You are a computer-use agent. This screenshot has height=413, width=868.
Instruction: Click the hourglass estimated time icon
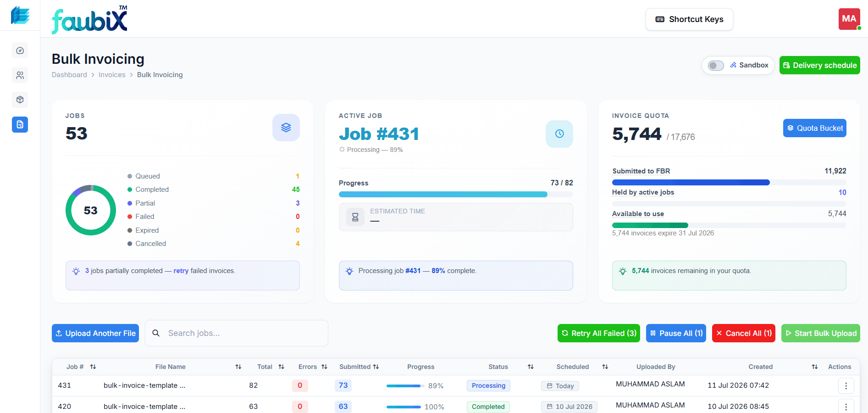click(x=355, y=217)
